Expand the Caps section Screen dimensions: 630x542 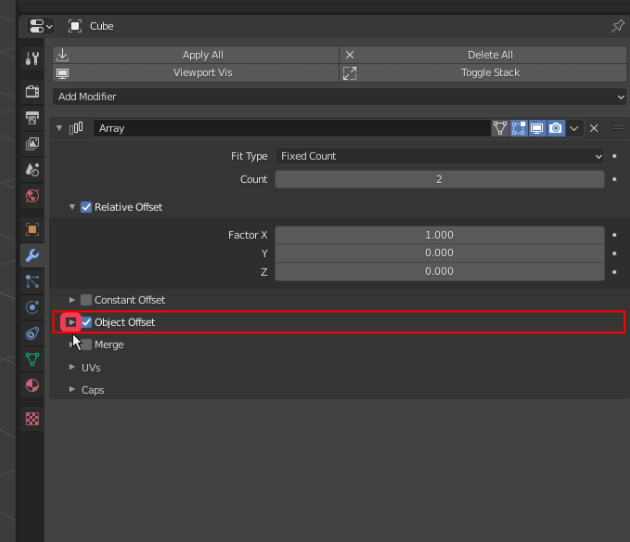pos(72,389)
